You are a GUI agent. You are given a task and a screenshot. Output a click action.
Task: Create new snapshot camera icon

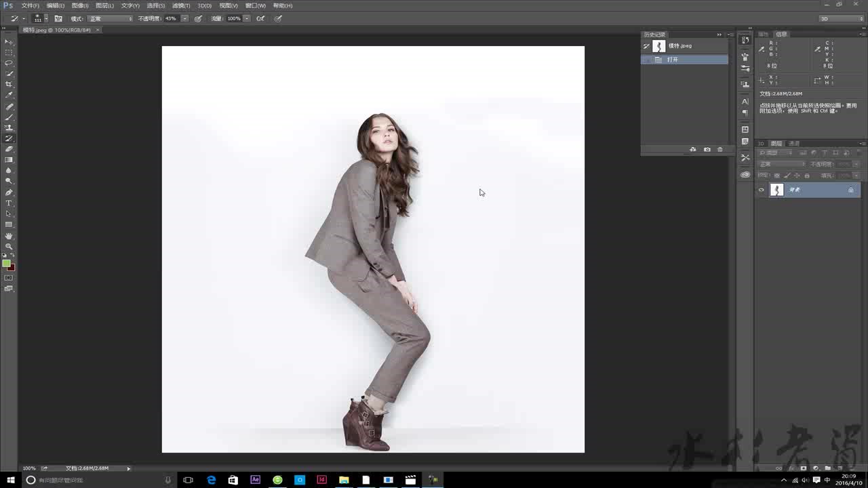tap(707, 149)
